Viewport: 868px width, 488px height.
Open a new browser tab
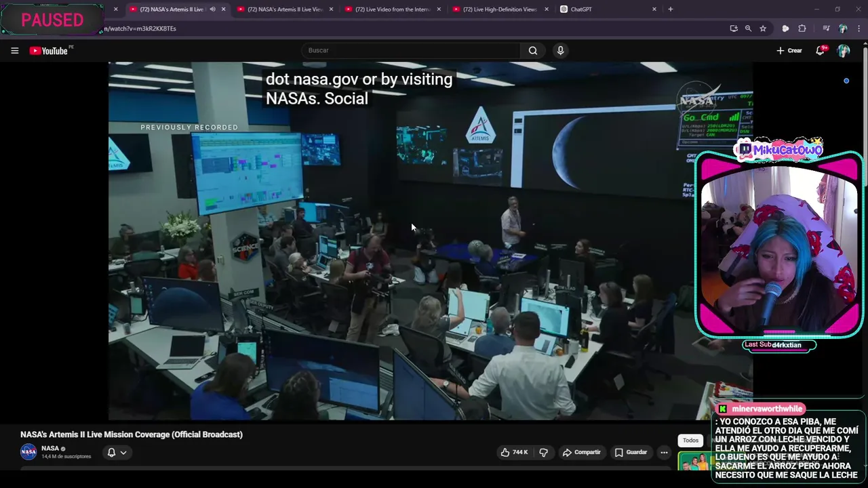[x=671, y=9]
